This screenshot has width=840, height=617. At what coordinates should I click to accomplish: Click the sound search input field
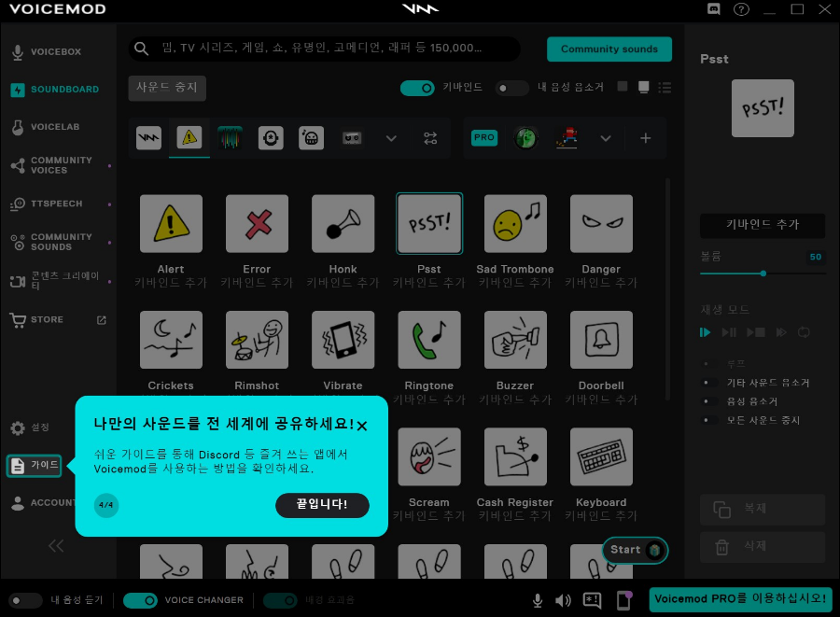point(325,49)
